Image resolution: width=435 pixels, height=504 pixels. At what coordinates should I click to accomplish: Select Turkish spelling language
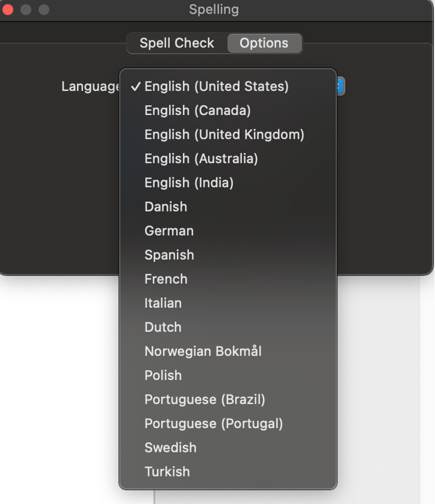(167, 472)
